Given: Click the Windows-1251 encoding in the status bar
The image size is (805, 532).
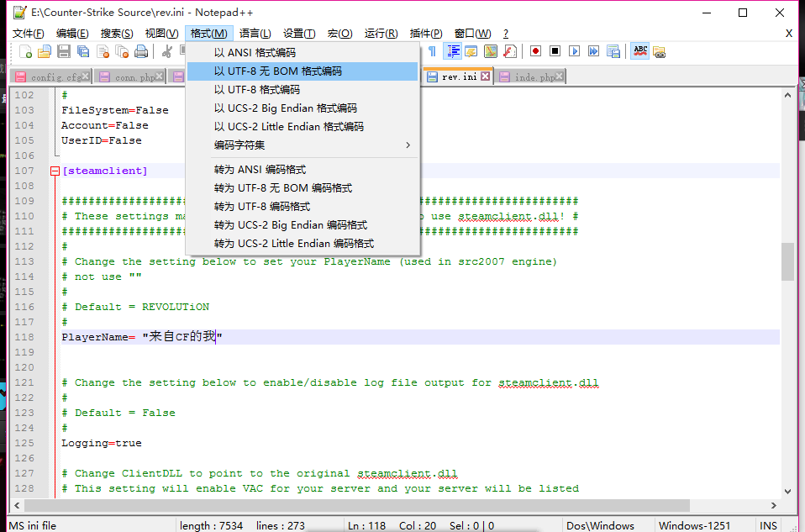Looking at the screenshot, I should (694, 525).
